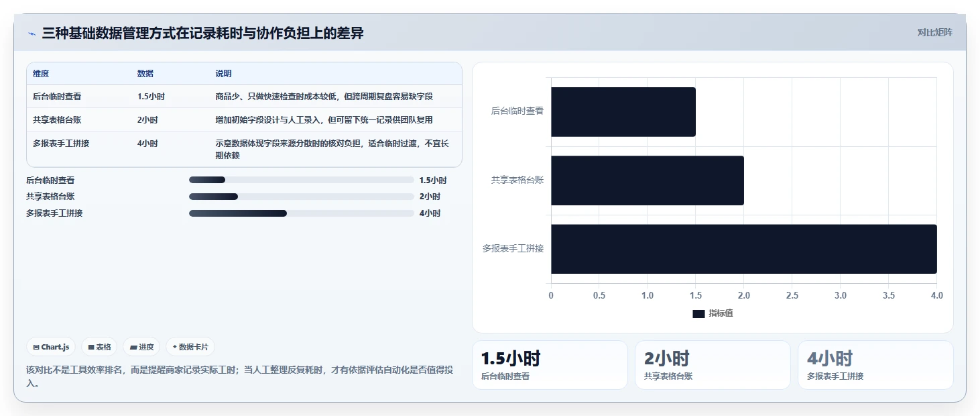Viewport: 980px width, 416px height.
Task: Click the 对比矩阵 label in header
Action: point(934,32)
